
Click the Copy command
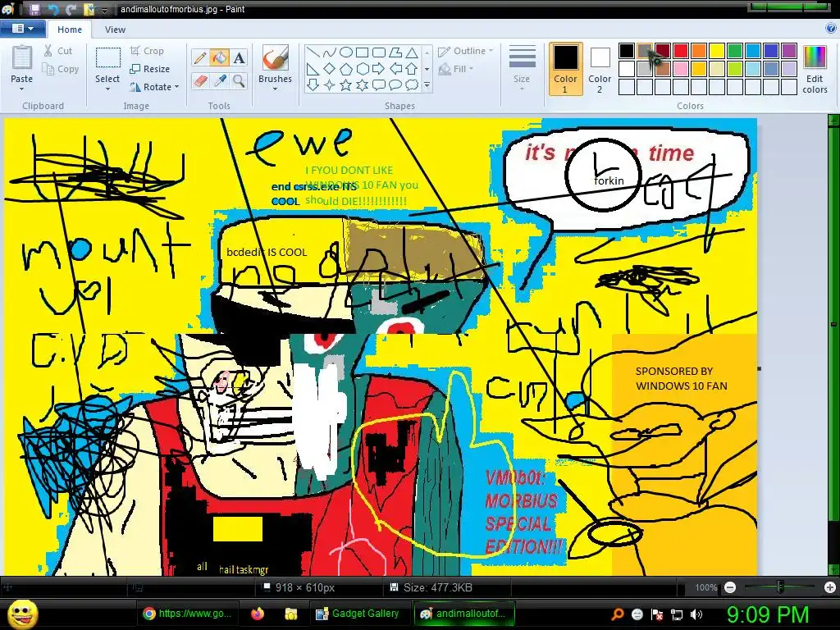(61, 69)
